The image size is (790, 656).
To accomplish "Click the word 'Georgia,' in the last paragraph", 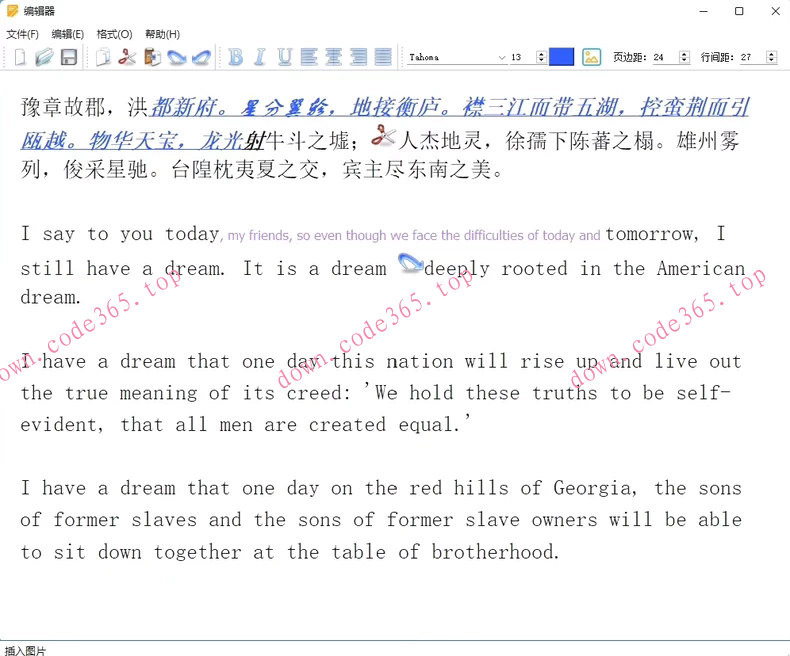I will [x=595, y=488].
